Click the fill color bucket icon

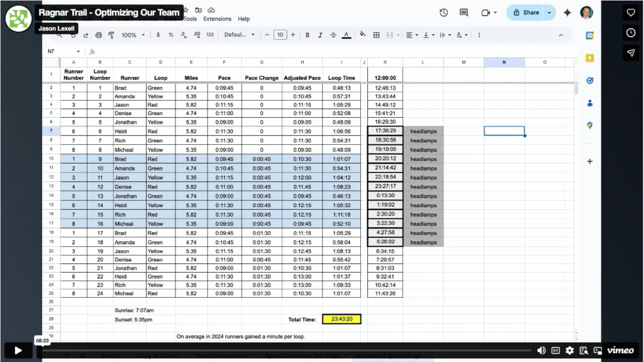click(364, 35)
